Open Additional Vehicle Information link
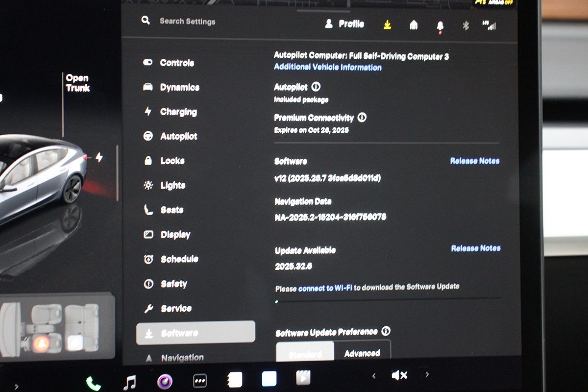 (327, 67)
